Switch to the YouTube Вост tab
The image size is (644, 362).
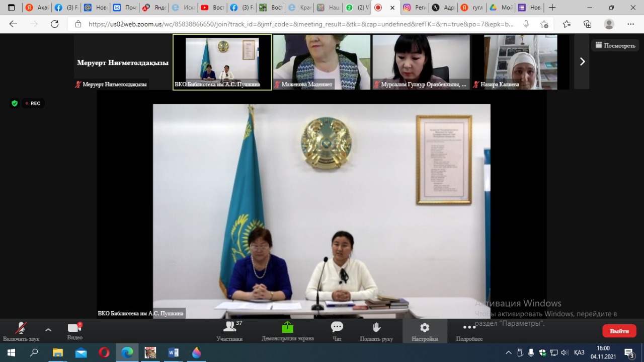(x=212, y=8)
